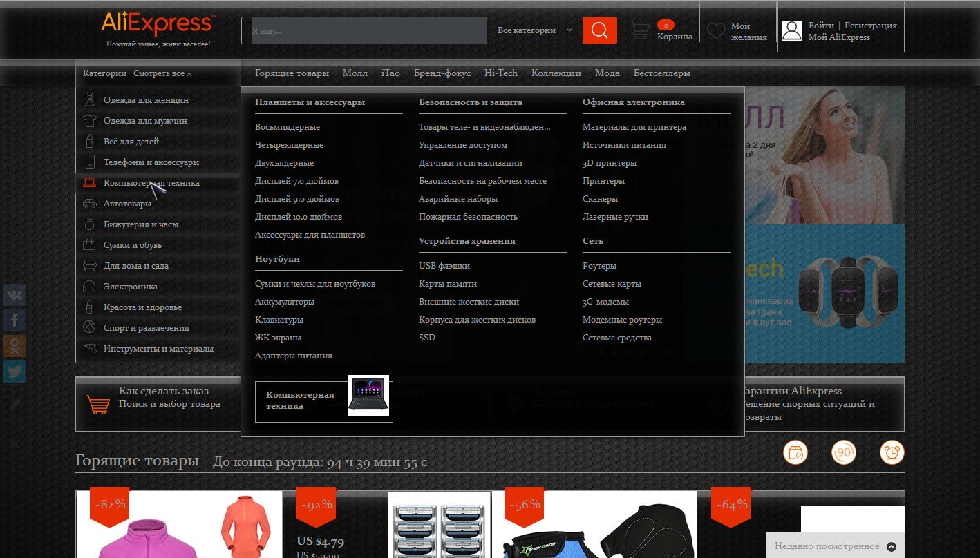This screenshot has width=980, height=558.
Task: Open the shopping cart icon
Action: click(641, 30)
